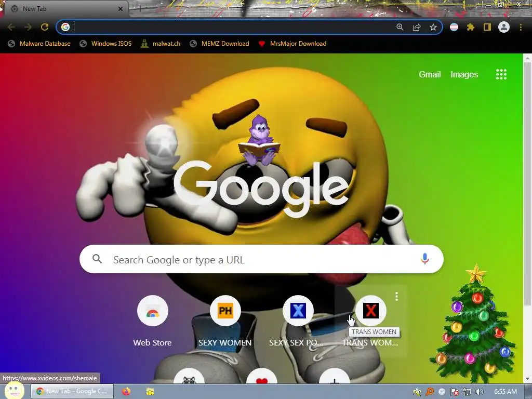The image size is (532, 399).
Task: Open a new tab with plus button
Action: click(140, 9)
